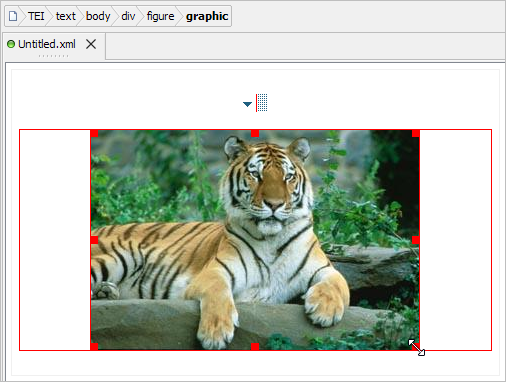Select the figure breadcrumb element
Image resolution: width=506 pixels, height=382 pixels.
160,16
